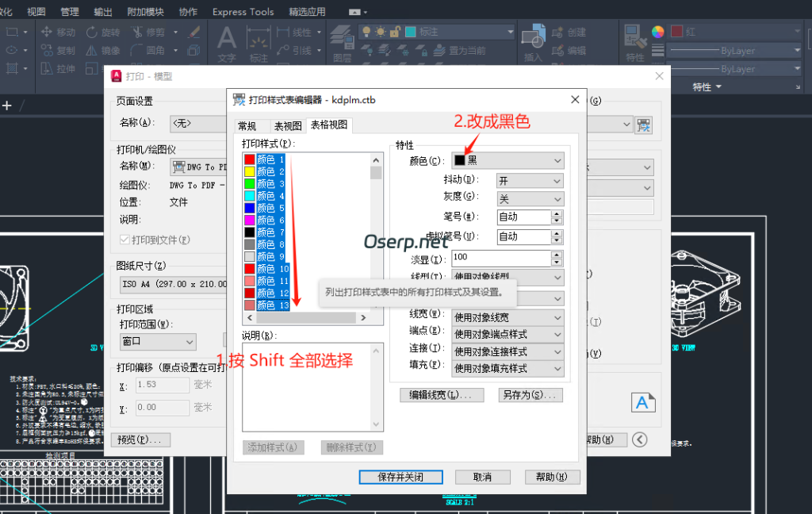Screen dimensions: 812x514
Task: Click the 预览 button
Action: pyautogui.click(x=140, y=439)
